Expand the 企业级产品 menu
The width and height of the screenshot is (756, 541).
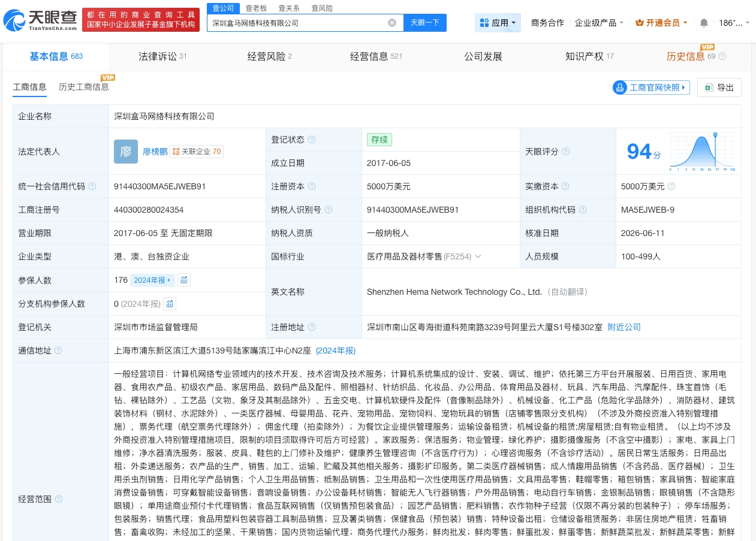click(x=599, y=23)
